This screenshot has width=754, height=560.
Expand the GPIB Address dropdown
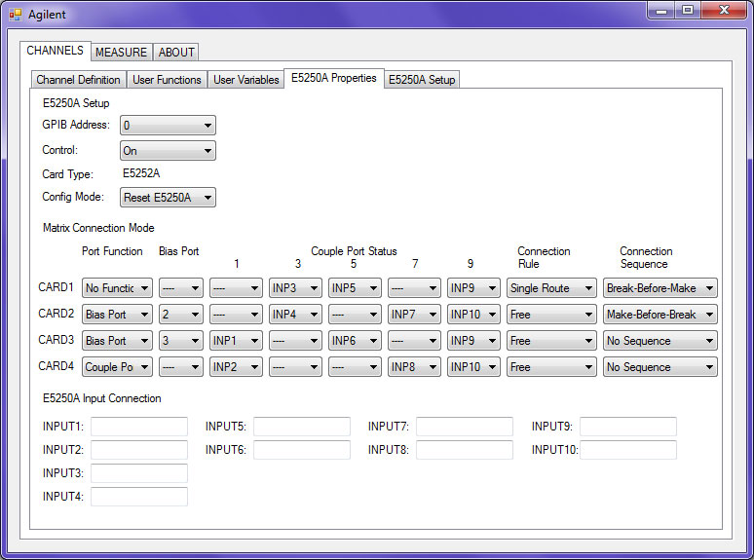(x=168, y=126)
